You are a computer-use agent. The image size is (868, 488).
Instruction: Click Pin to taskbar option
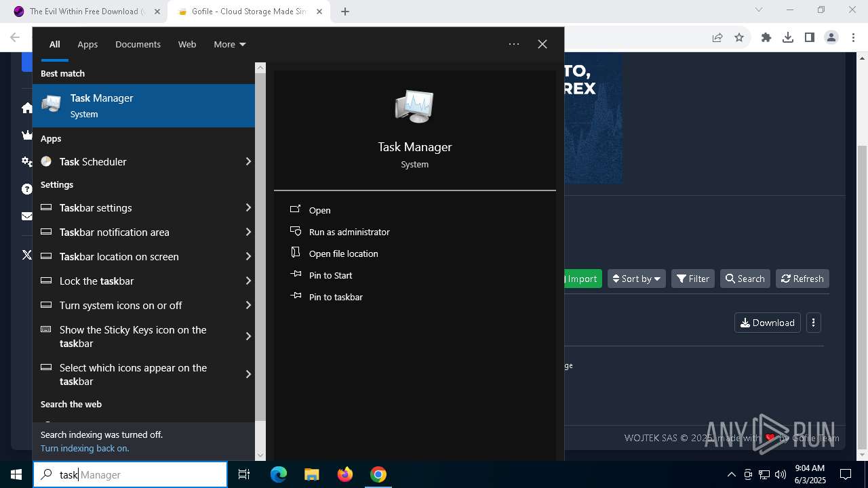(x=336, y=297)
